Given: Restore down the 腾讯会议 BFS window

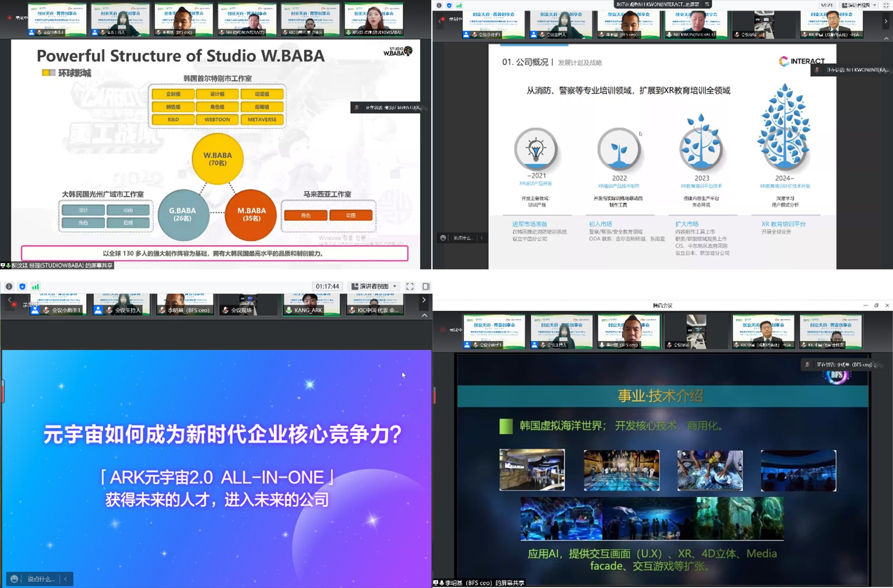Looking at the screenshot, I should point(876,306).
